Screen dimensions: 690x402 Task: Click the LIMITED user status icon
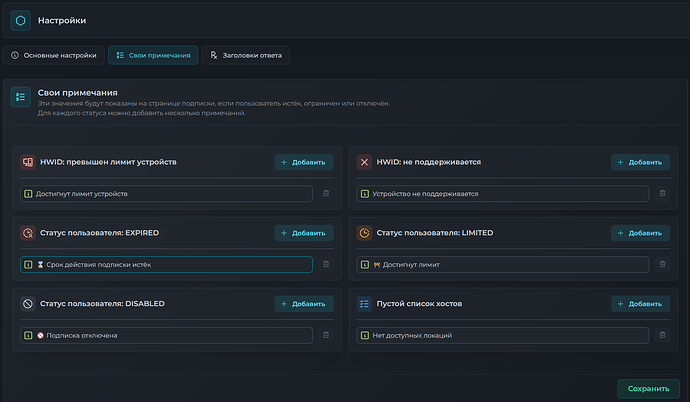(364, 233)
